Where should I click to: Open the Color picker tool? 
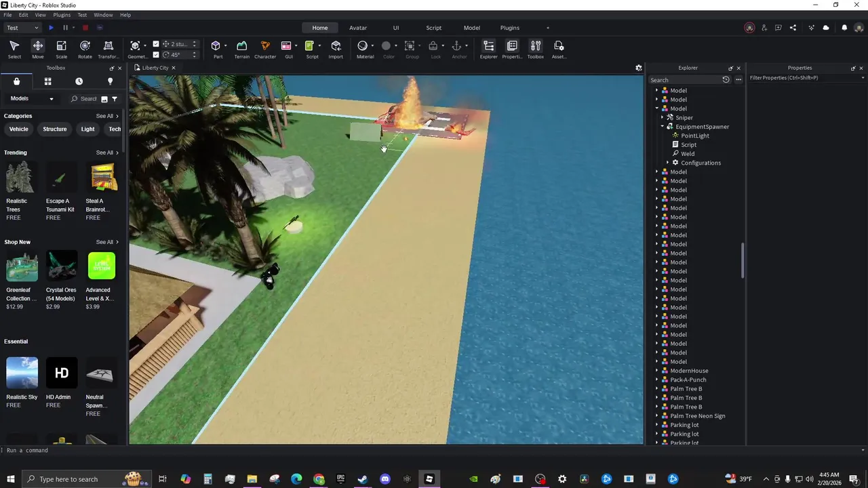point(389,49)
